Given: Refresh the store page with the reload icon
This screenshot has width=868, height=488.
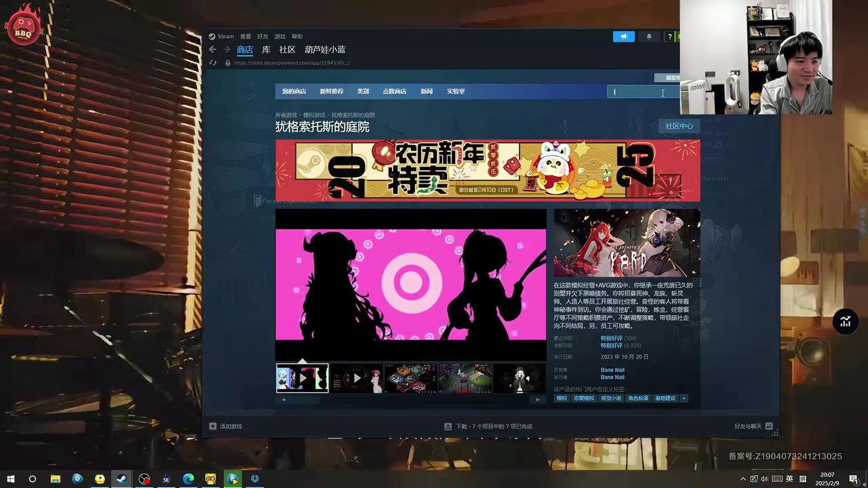Looking at the screenshot, I should point(213,62).
